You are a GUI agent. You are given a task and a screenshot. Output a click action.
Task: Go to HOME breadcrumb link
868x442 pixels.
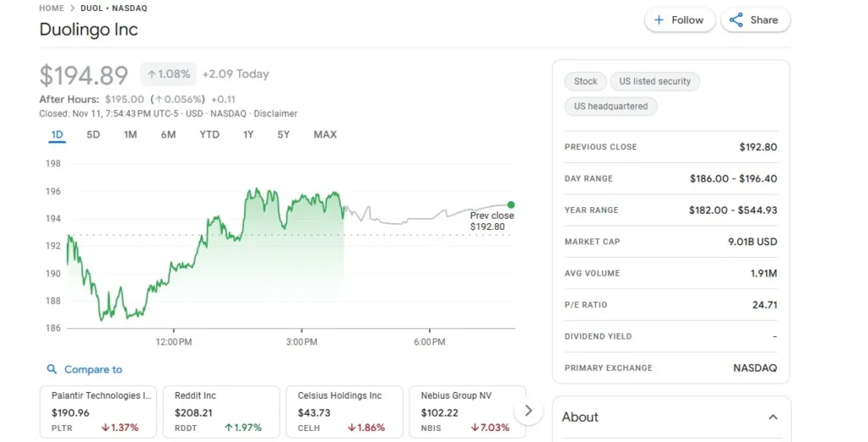point(52,8)
